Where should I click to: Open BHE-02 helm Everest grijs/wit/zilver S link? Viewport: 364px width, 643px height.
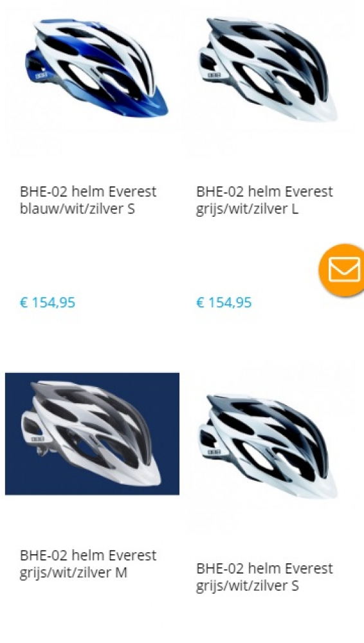pos(265,577)
